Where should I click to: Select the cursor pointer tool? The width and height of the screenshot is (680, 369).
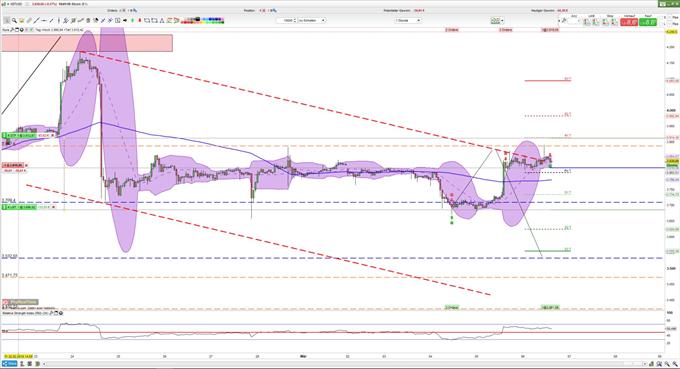pyautogui.click(x=7, y=20)
